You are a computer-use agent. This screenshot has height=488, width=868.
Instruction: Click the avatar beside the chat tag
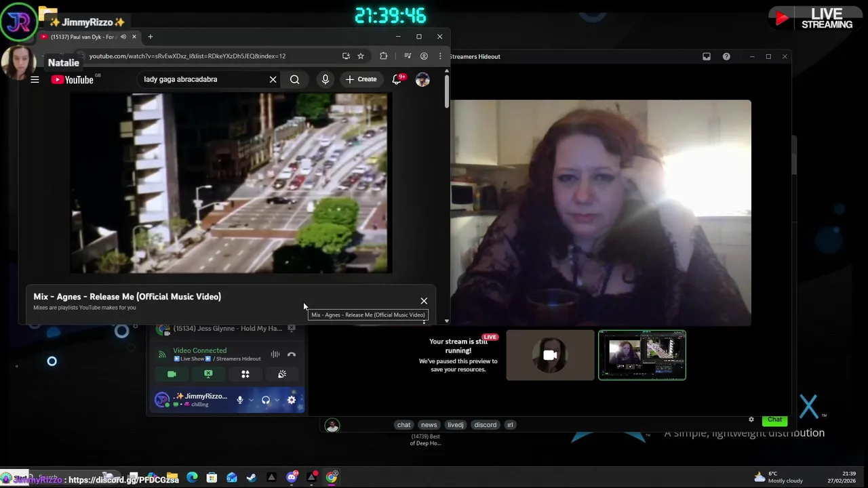coord(332,425)
